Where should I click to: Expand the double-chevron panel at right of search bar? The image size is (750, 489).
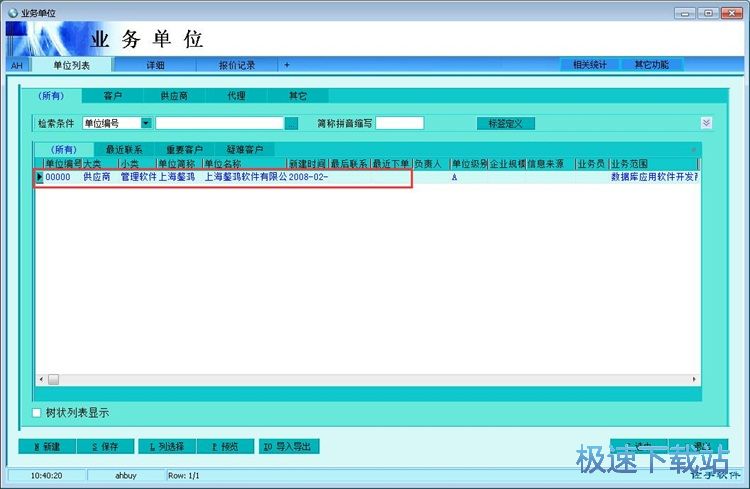tap(706, 123)
